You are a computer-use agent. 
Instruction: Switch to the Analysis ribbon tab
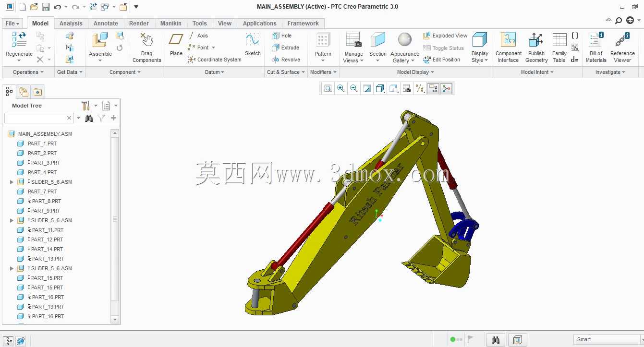[71, 23]
